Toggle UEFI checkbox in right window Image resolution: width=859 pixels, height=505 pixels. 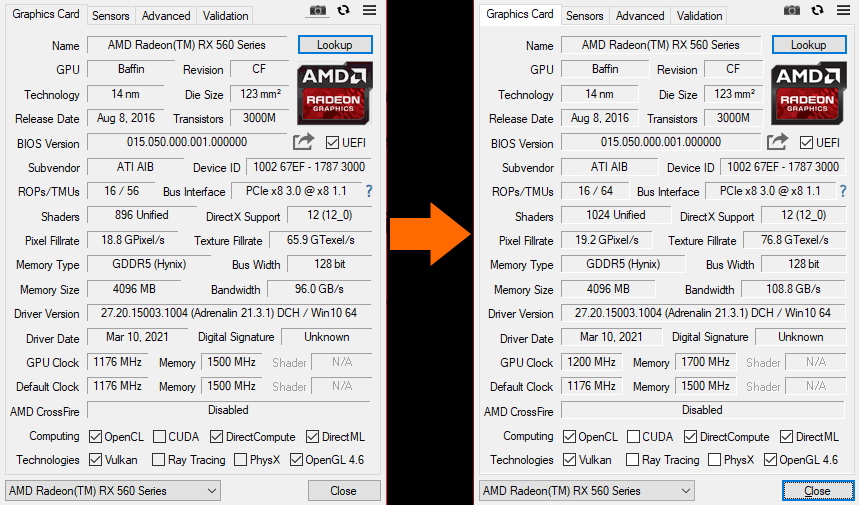806,142
